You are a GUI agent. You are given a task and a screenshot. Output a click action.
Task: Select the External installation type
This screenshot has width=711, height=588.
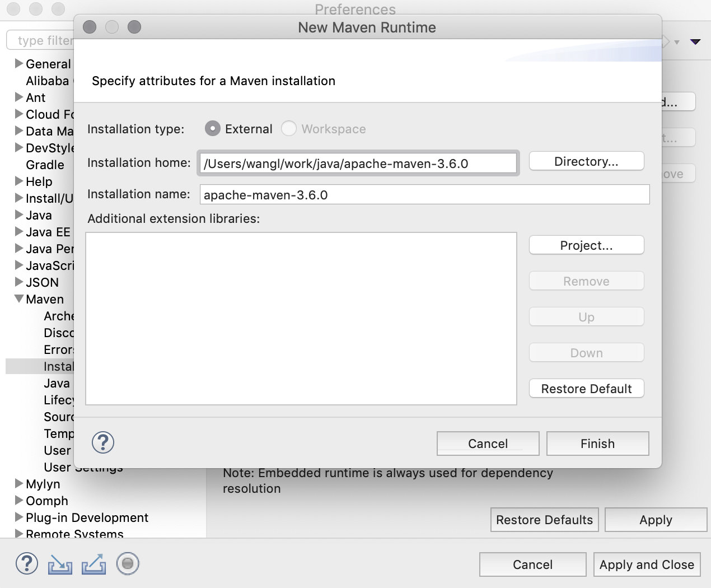pyautogui.click(x=213, y=129)
